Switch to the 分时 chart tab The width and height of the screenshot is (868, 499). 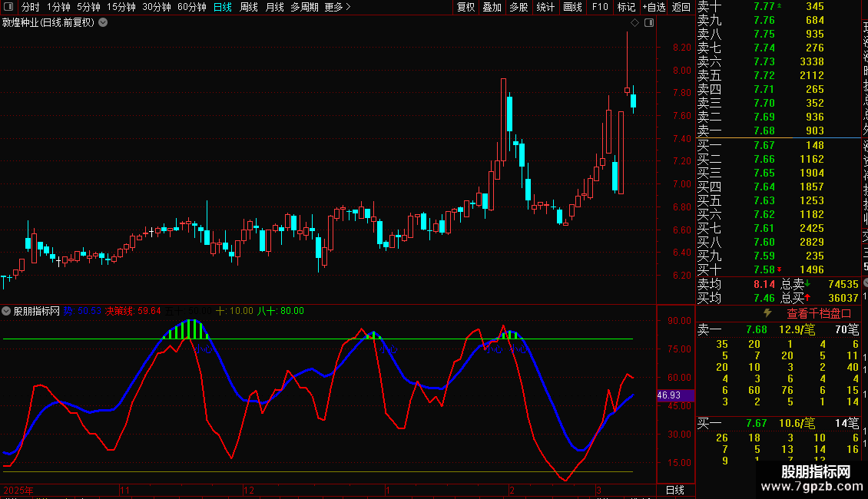30,7
